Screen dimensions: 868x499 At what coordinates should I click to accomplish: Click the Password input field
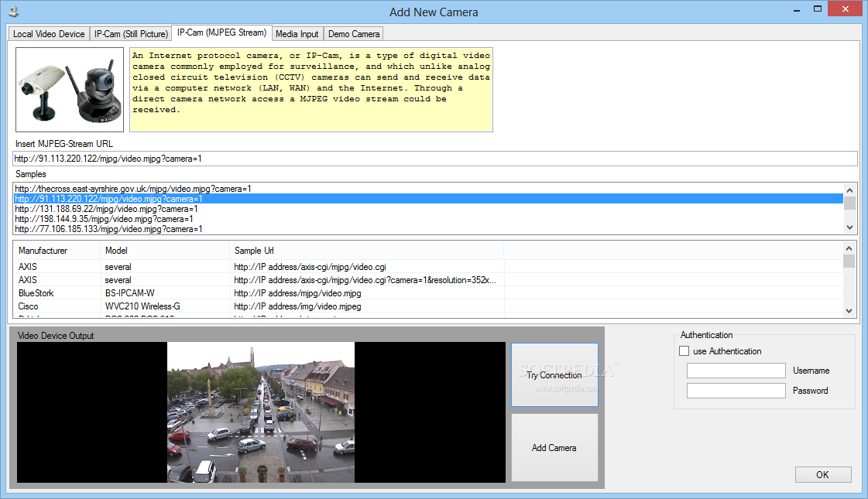pyautogui.click(x=736, y=391)
